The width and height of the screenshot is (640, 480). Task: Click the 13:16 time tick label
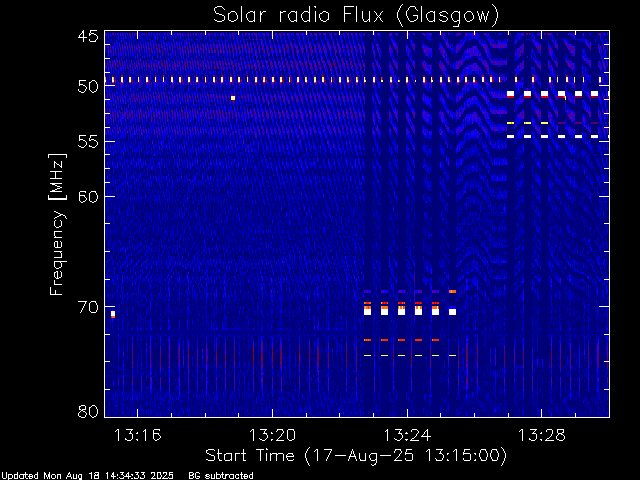point(138,435)
